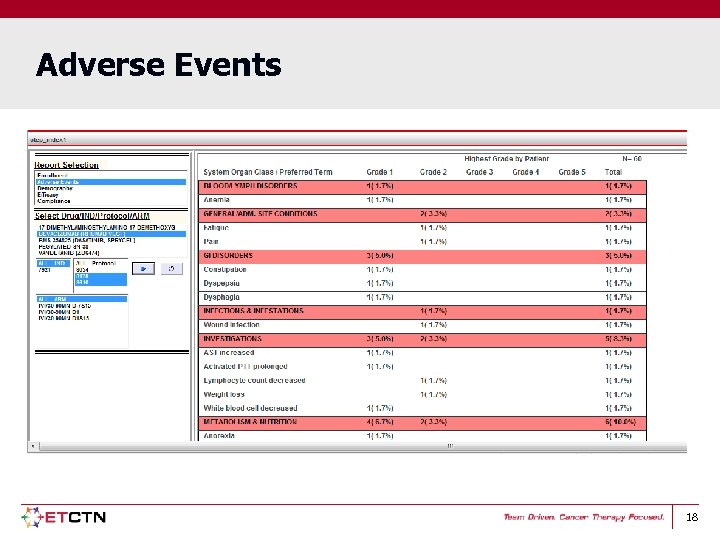Click the Highest Grade by Patient label
Image resolution: width=720 pixels, height=540 pixels.
click(x=506, y=159)
